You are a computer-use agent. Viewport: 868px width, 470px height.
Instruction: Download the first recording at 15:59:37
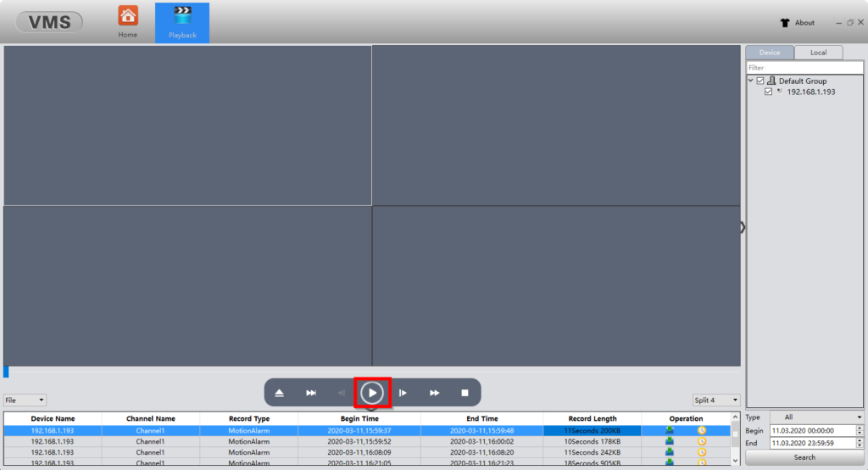coord(670,431)
